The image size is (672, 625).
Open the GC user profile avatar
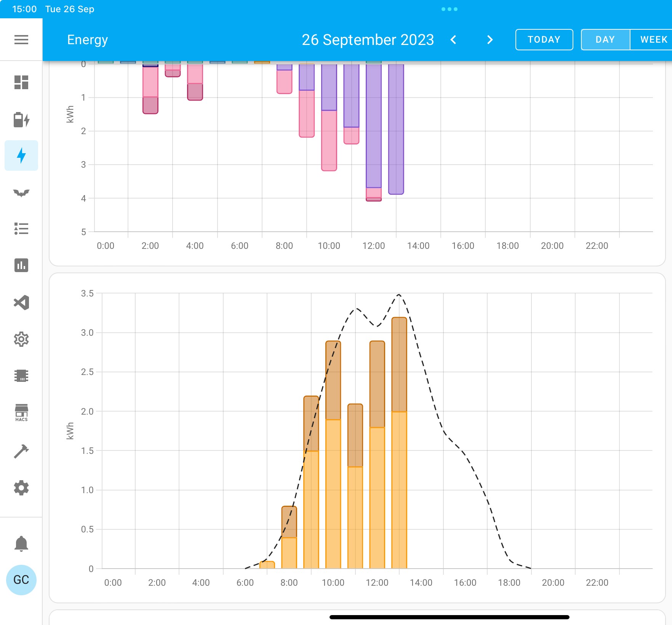click(21, 580)
